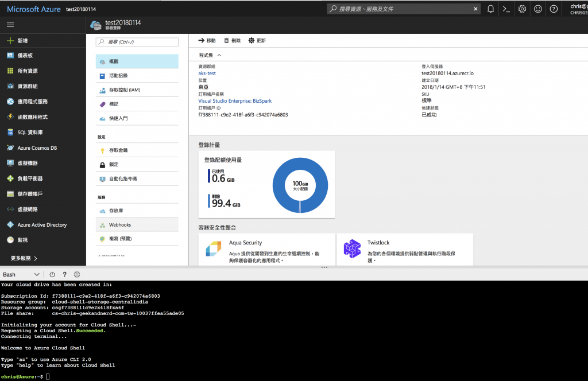
Task: Select Webhooks menu item
Action: coord(137,225)
